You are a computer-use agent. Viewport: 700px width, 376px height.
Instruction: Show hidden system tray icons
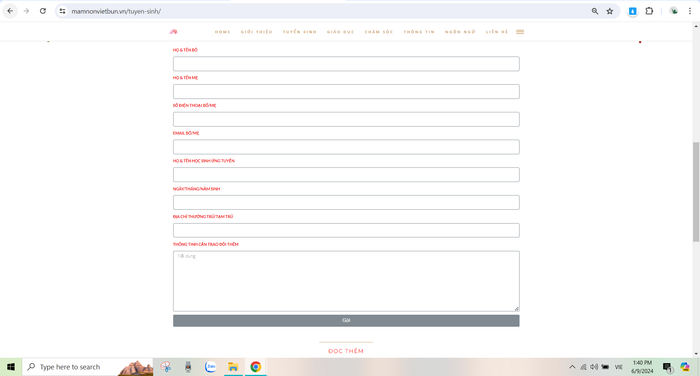572,367
